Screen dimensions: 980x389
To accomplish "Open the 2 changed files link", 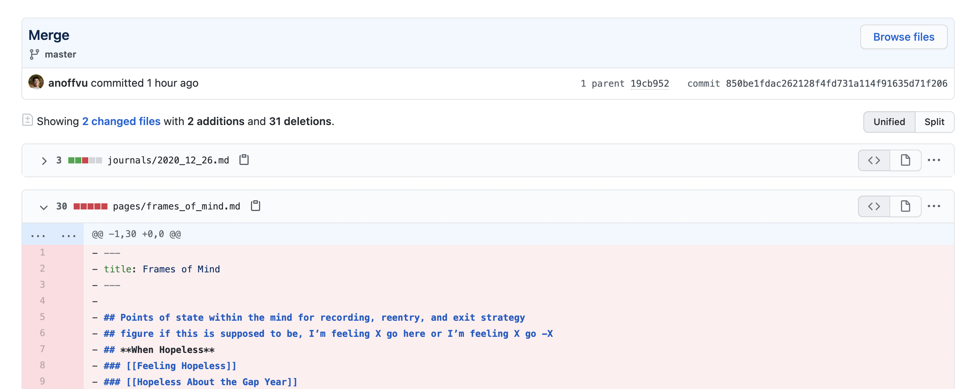I will (x=121, y=121).
